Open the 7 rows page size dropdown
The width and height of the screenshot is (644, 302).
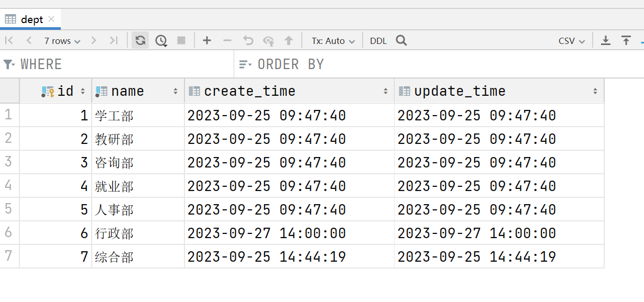click(62, 41)
